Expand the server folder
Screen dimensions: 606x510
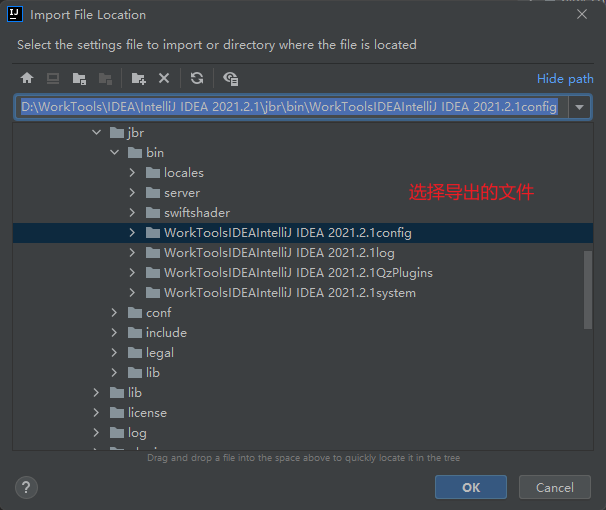[132, 192]
